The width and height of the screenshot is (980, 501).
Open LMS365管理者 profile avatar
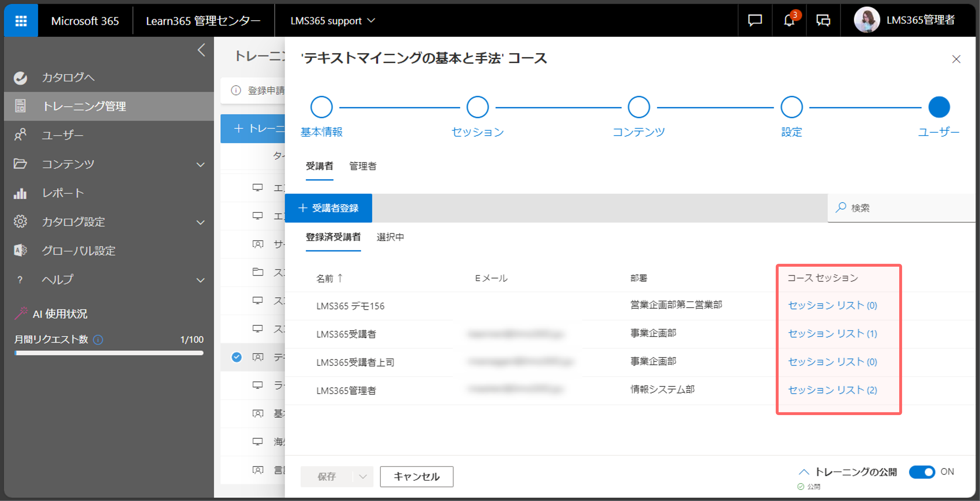pos(866,20)
